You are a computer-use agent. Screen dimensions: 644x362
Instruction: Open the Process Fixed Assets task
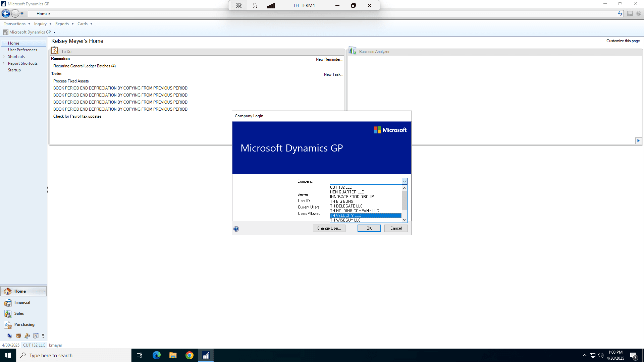click(71, 81)
